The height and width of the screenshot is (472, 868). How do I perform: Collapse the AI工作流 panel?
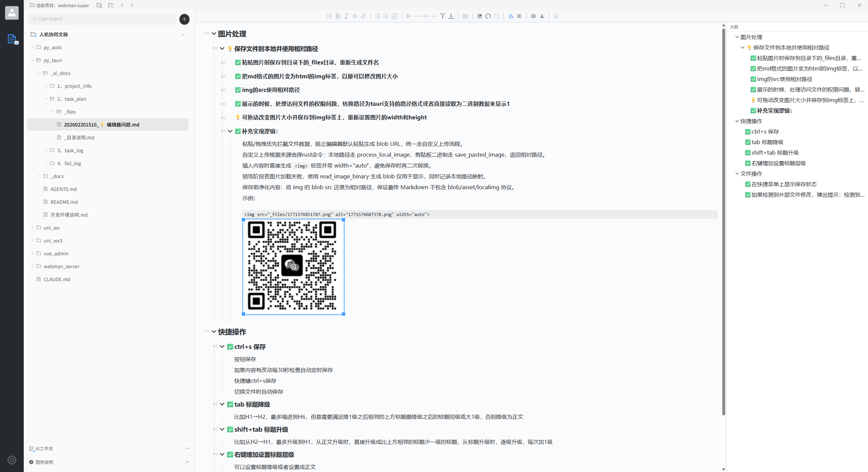click(187, 448)
